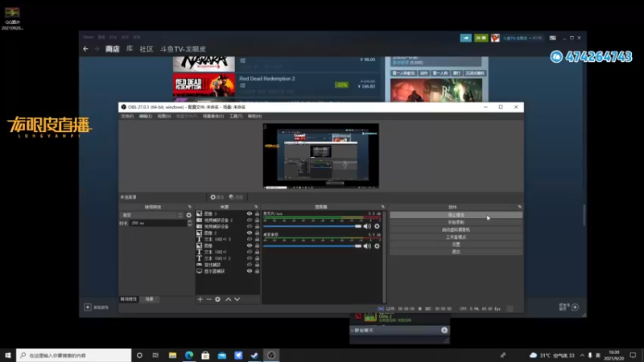Open the 文件(F) menu in OBS
644x362 pixels.
coord(127,116)
